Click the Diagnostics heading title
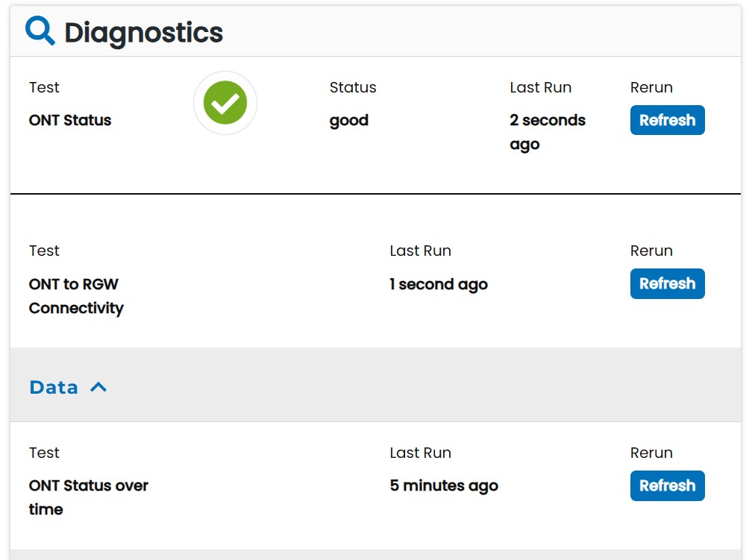Image resolution: width=755 pixels, height=560 pixels. [x=143, y=33]
